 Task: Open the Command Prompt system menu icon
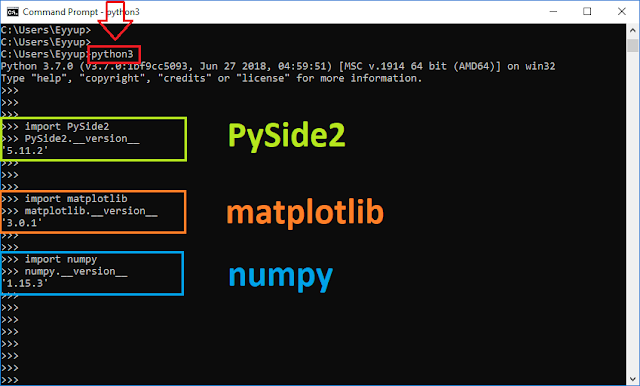(x=13, y=12)
